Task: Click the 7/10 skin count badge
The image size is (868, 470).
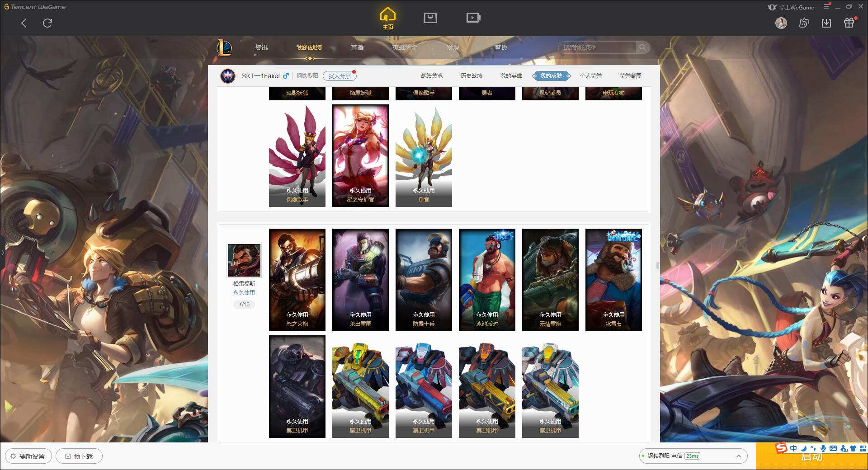Action: [x=244, y=305]
